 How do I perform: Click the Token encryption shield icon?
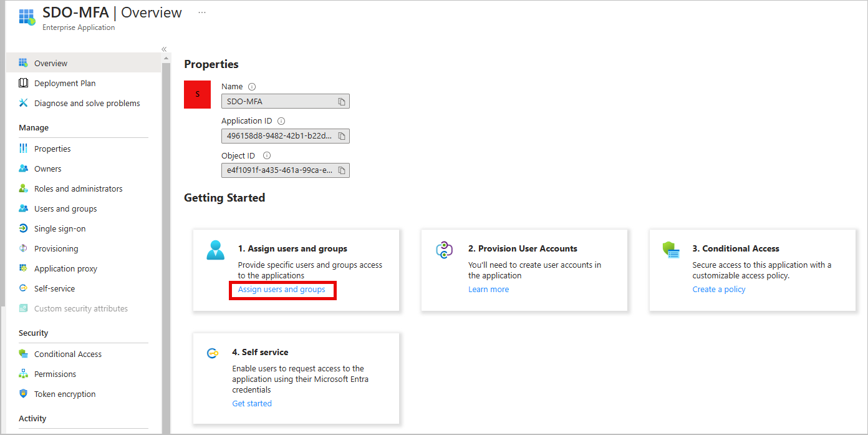[x=23, y=394]
